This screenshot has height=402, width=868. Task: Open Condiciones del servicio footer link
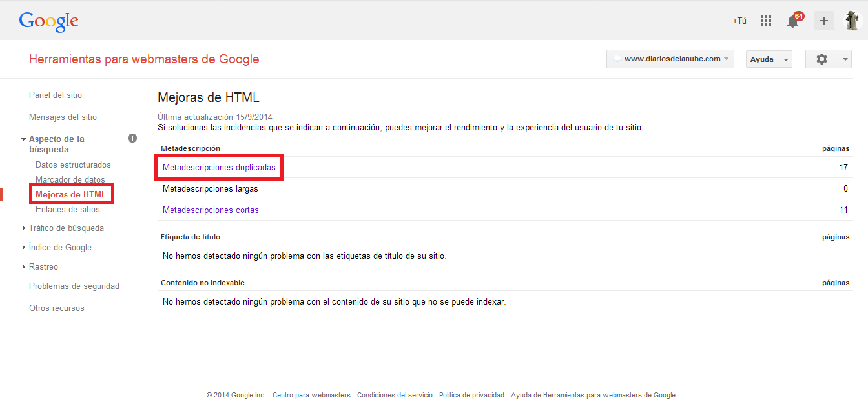coord(395,395)
